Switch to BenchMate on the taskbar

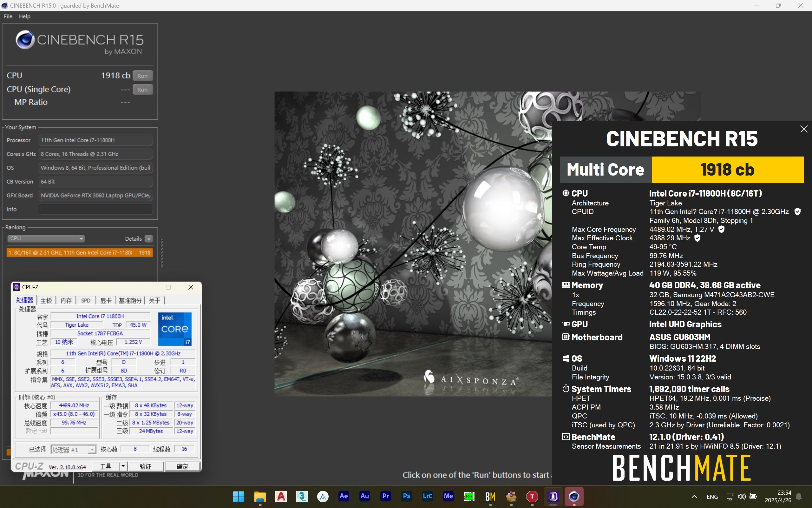[x=490, y=496]
